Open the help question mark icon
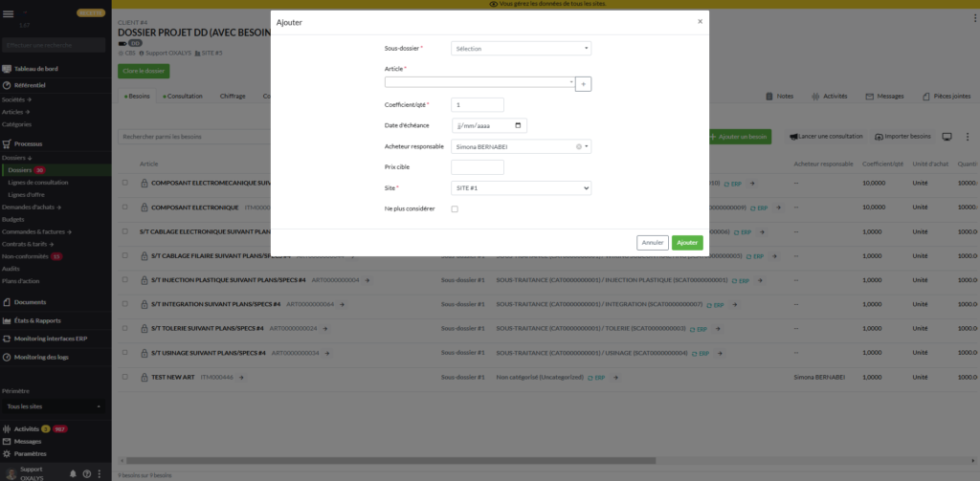 (86, 473)
